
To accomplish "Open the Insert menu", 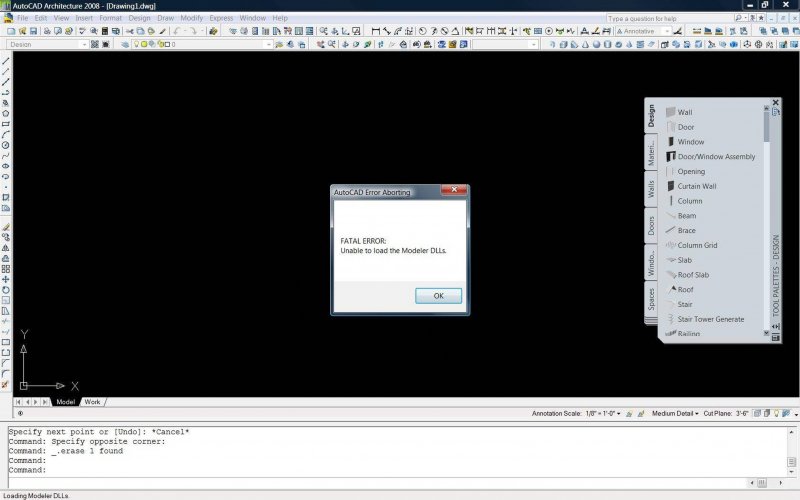I will coord(84,18).
